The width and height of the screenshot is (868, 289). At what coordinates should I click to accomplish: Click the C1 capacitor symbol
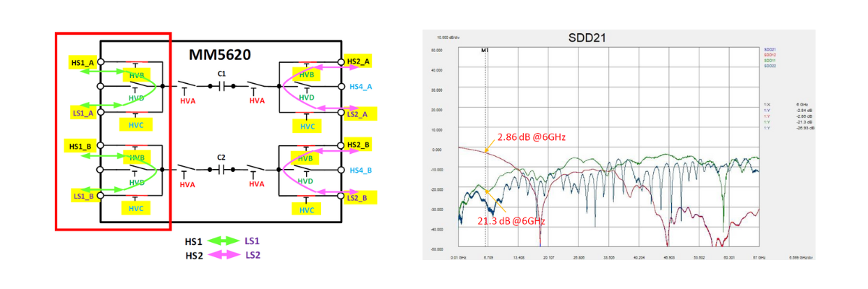[x=224, y=86]
